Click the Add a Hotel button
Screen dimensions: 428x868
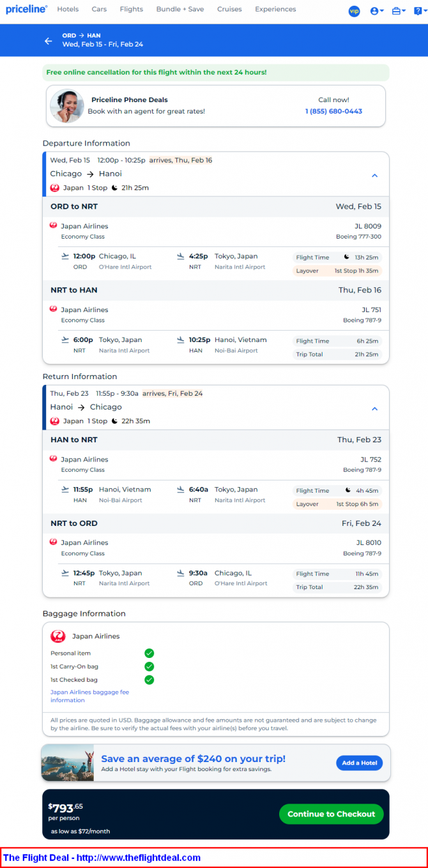pyautogui.click(x=360, y=763)
